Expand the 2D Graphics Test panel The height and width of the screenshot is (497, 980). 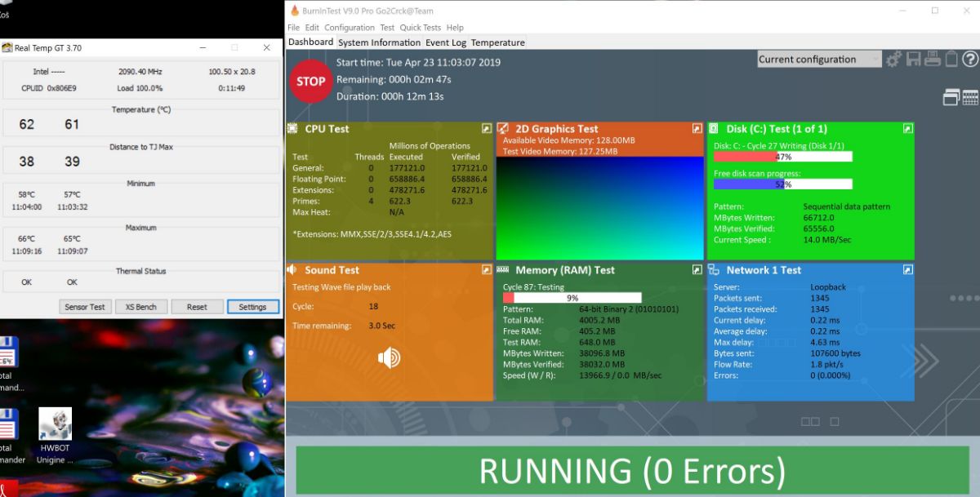(x=697, y=129)
